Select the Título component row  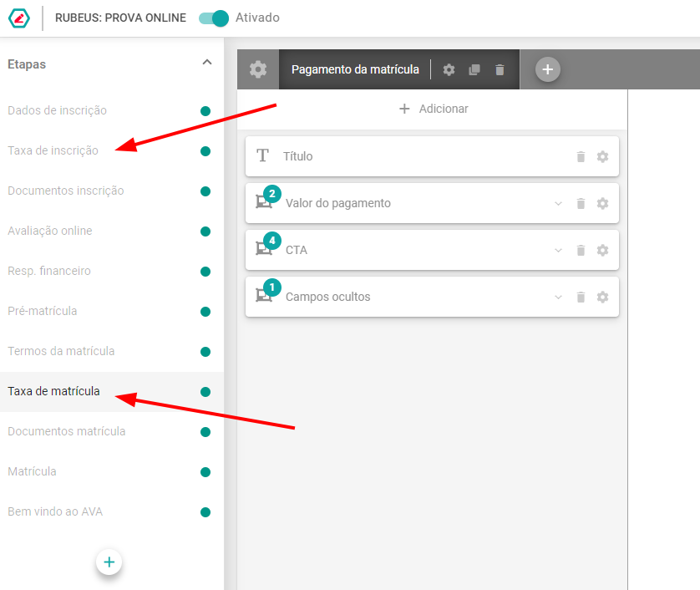click(x=432, y=156)
